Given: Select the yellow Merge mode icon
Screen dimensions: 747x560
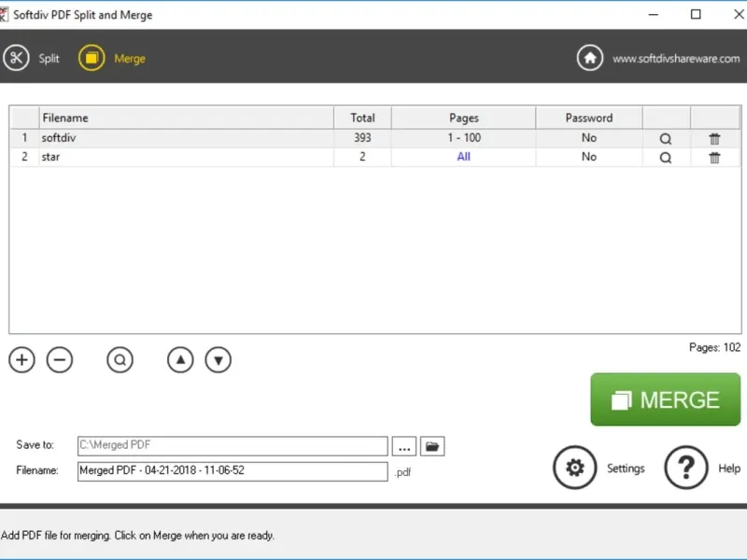Looking at the screenshot, I should 92,58.
